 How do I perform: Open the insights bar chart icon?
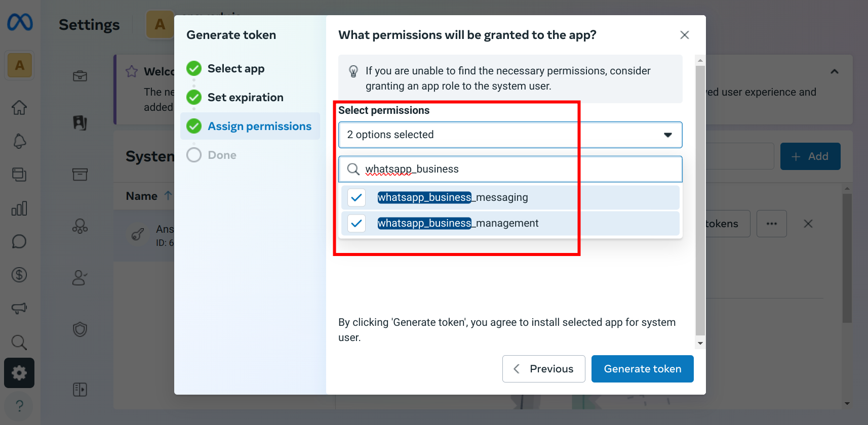19,208
